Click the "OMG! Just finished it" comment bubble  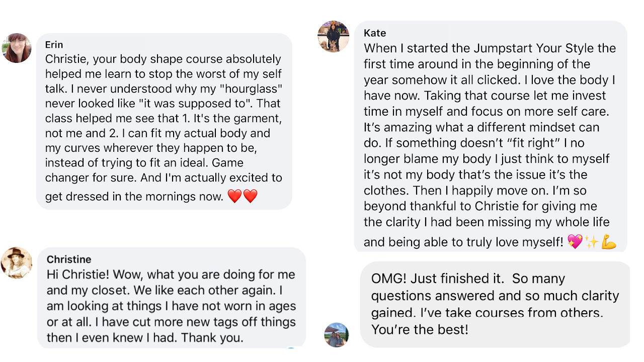click(495, 304)
